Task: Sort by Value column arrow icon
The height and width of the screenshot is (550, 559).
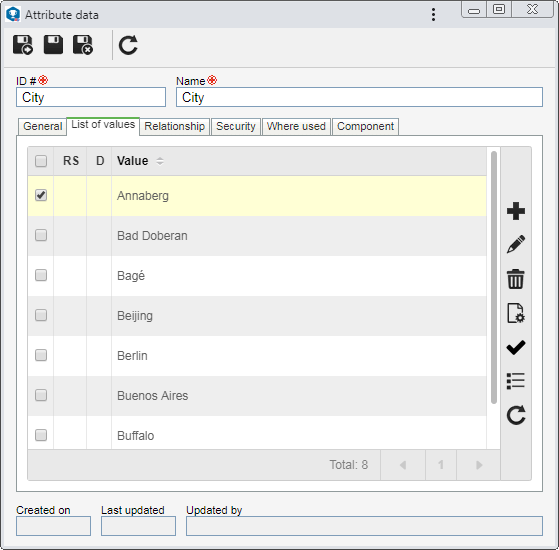Action: tap(160, 161)
